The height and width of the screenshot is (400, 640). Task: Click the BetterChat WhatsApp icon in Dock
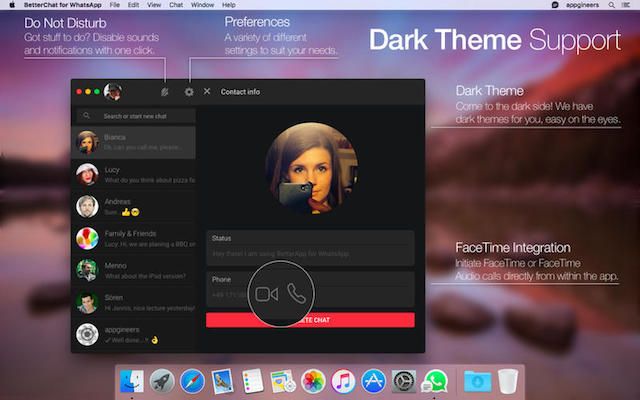(x=434, y=381)
